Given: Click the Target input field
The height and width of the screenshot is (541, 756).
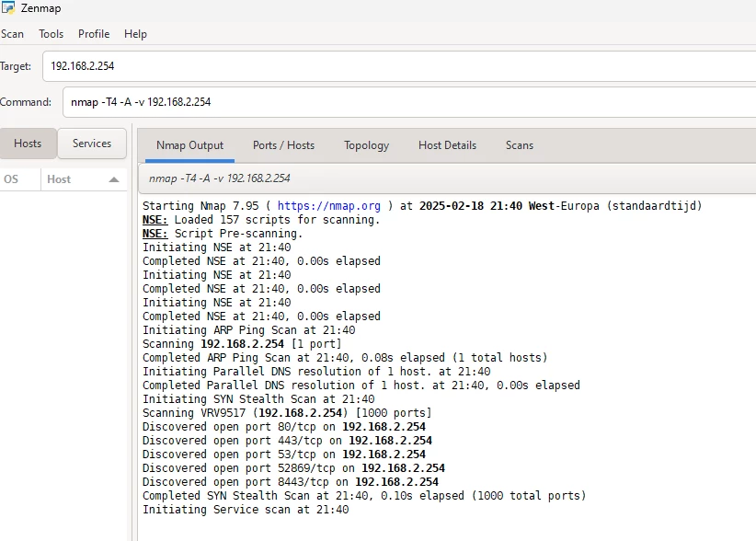Looking at the screenshot, I should [399, 66].
